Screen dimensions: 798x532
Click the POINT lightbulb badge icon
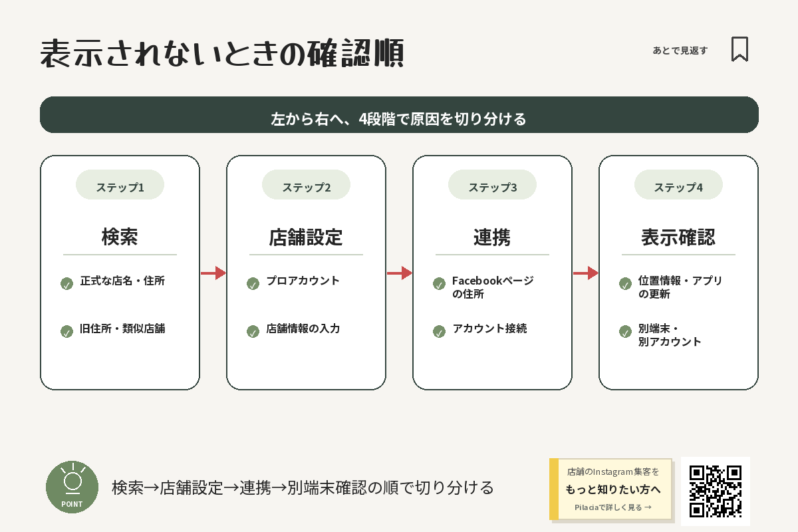point(72,487)
